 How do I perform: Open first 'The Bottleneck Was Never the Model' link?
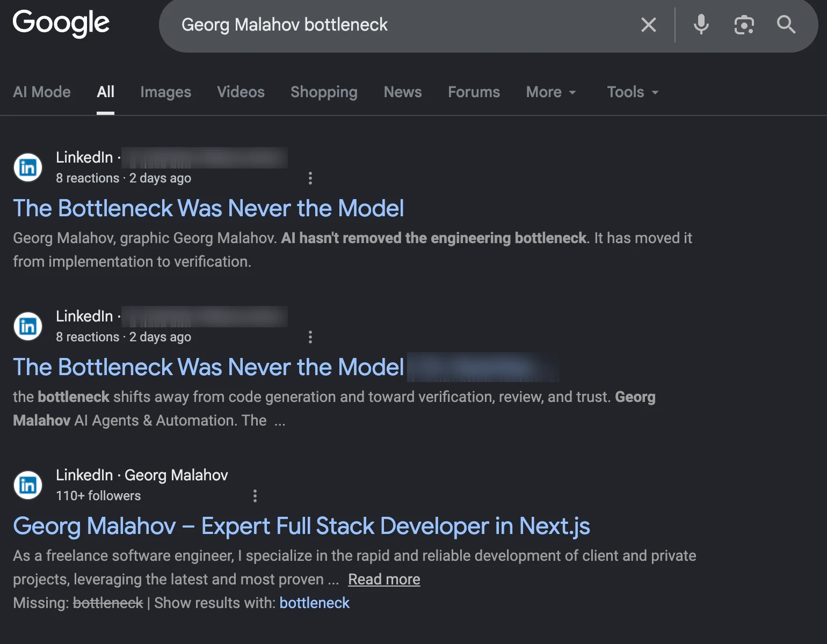(x=208, y=208)
